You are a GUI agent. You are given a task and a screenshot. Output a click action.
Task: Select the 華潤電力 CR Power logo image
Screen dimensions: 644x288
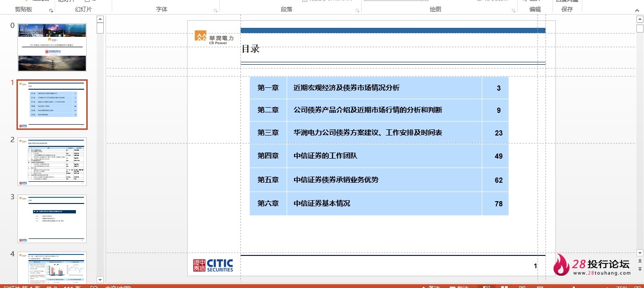(214, 37)
